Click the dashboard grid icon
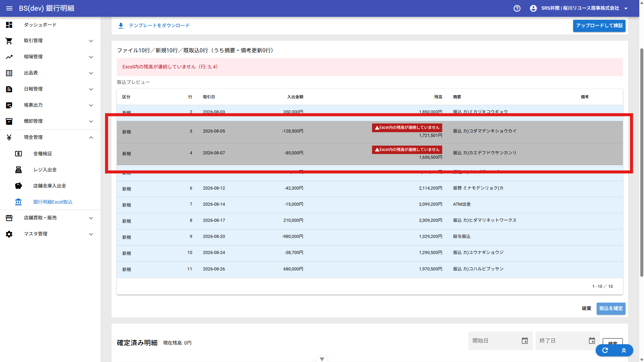The height and width of the screenshot is (362, 644). (x=9, y=25)
